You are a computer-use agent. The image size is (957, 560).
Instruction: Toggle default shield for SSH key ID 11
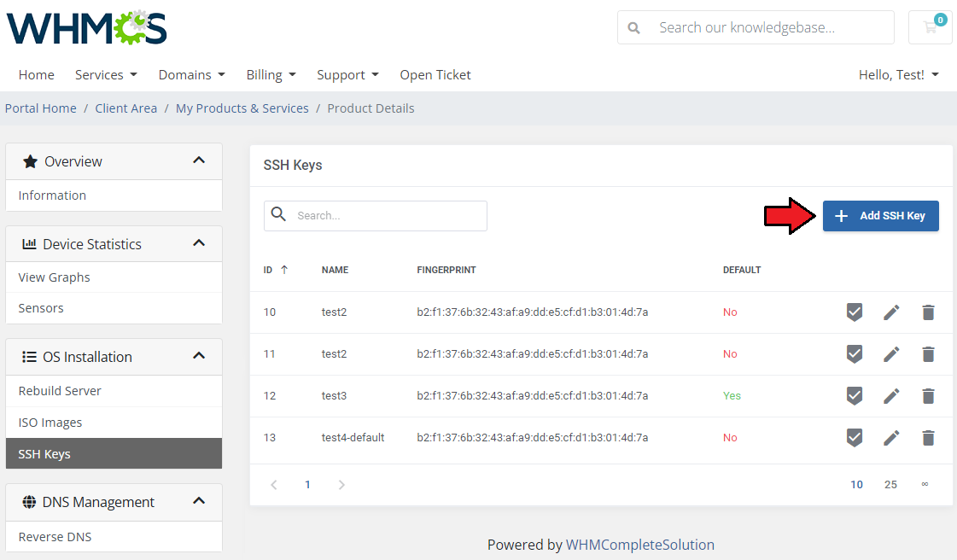(x=854, y=354)
